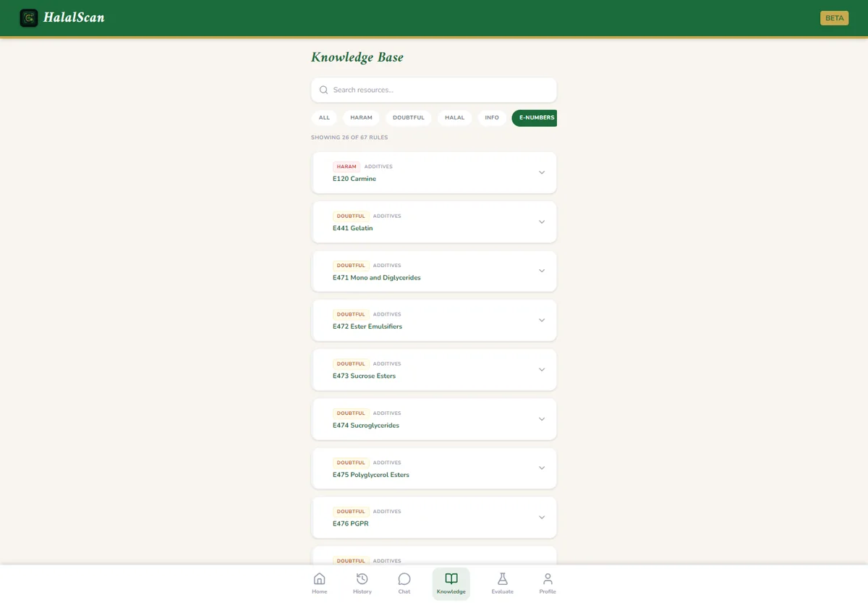Expand the E441 Gelatin card chevron
Image resolution: width=868 pixels, height=603 pixels.
(x=542, y=222)
